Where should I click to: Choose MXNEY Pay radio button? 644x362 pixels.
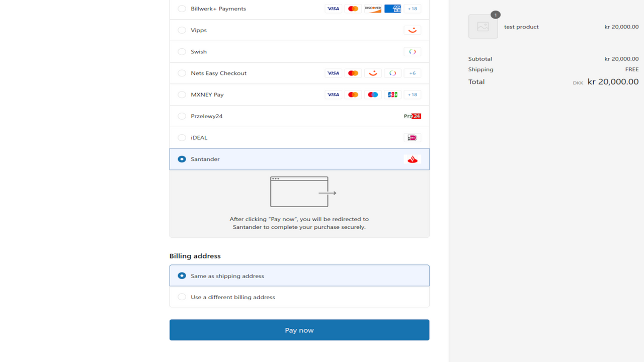coord(182,95)
